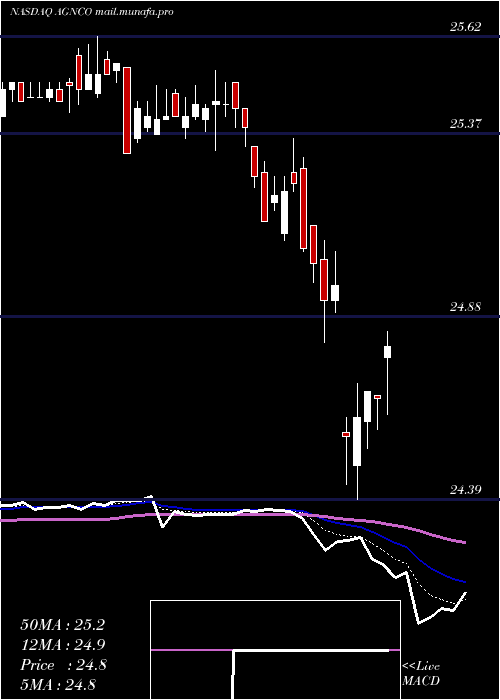This screenshot has height=700, width=500.
Task: Click the Price : 24.8 readout
Action: (x=63, y=665)
